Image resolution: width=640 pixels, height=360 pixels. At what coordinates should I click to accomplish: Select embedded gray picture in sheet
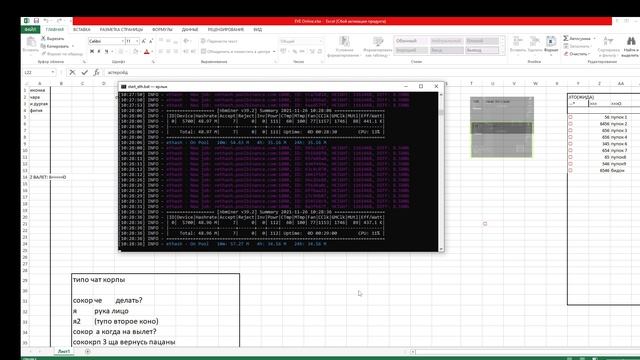coord(502,127)
